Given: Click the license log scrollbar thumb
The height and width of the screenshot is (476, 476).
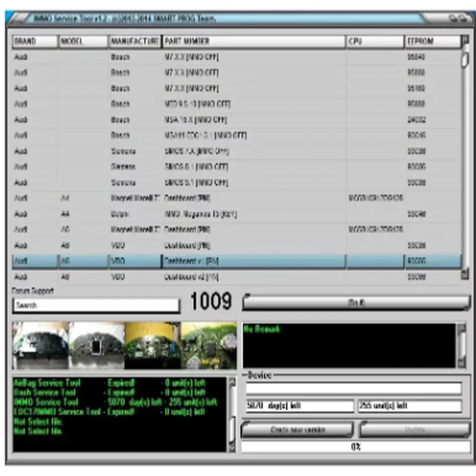Looking at the screenshot, I should 232,429.
